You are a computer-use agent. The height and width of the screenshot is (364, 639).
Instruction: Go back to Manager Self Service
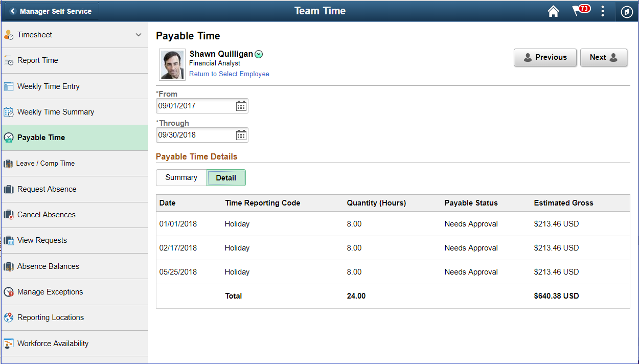click(52, 11)
